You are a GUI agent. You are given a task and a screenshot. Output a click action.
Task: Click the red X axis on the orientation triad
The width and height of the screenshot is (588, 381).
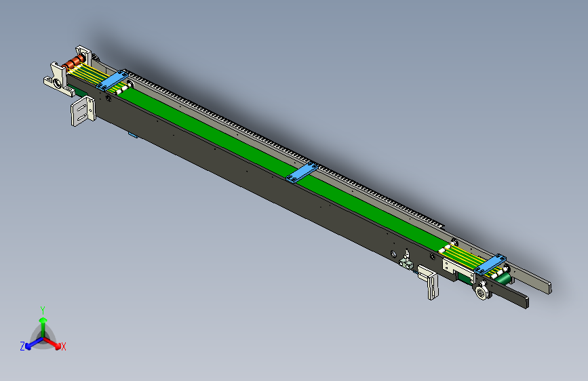(x=54, y=344)
